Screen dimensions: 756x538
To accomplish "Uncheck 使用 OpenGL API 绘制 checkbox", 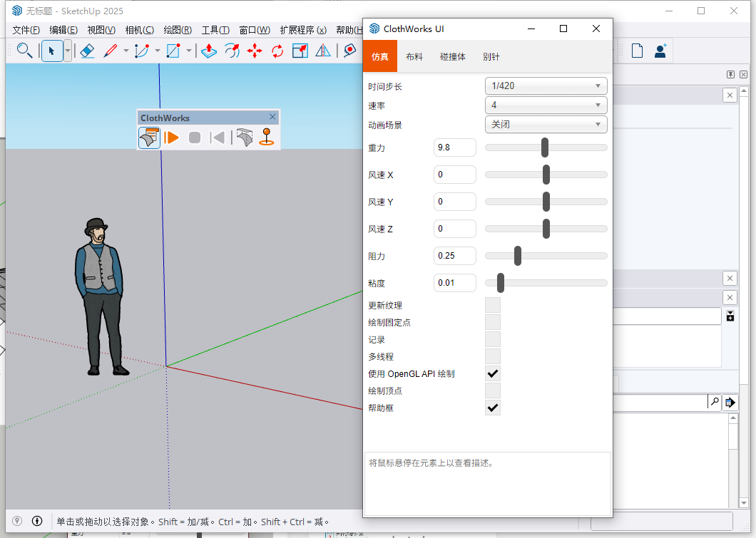I will (x=493, y=373).
